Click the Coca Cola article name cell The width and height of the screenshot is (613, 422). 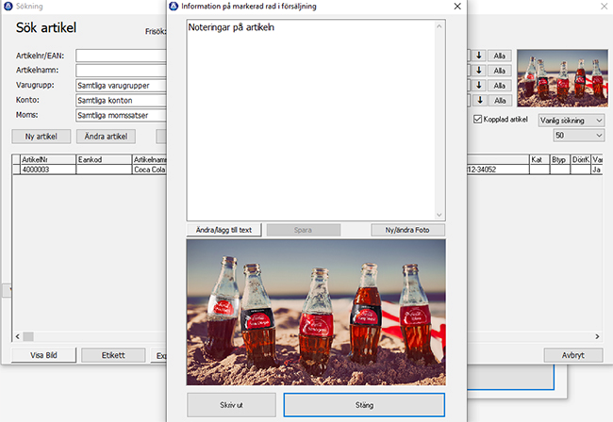pos(149,169)
